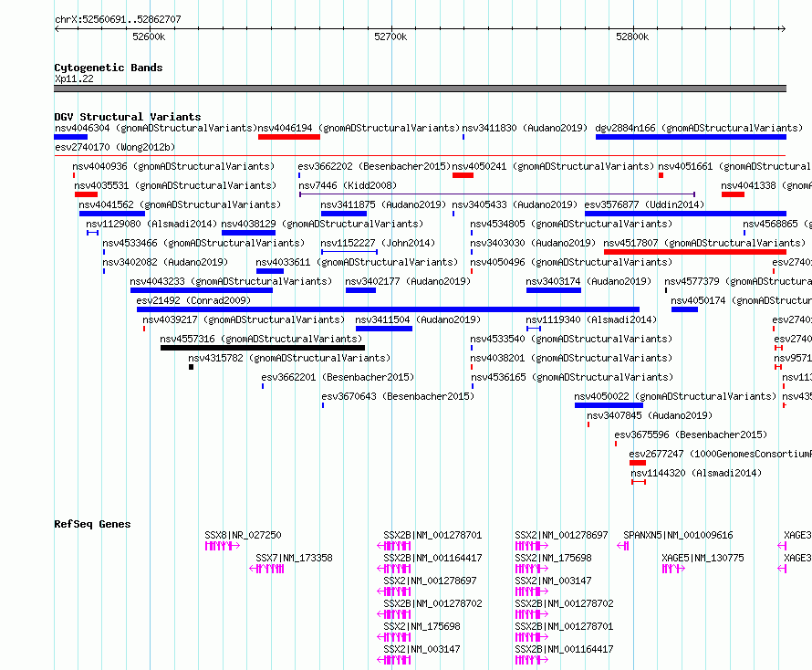This screenshot has width=812, height=670.
Task: Click the nsv4035531 red variant bar
Action: (x=86, y=194)
